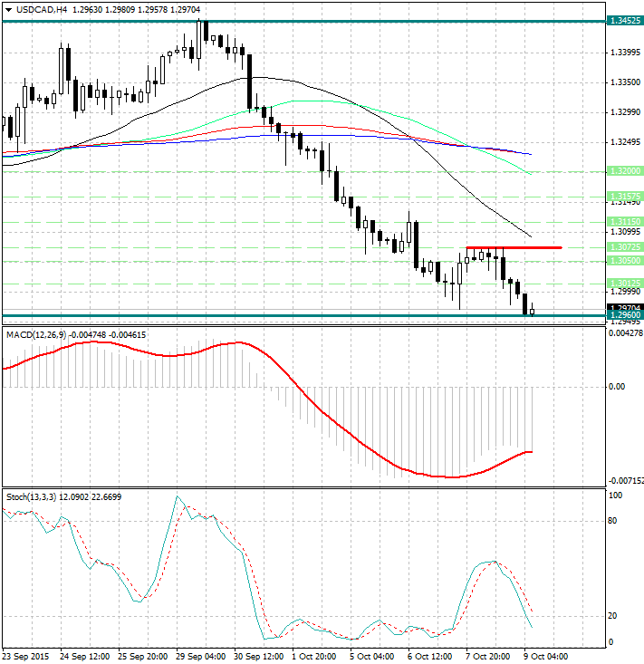Click the last hollow candlestick on the chart
The width and height of the screenshot is (644, 664).
(532, 311)
